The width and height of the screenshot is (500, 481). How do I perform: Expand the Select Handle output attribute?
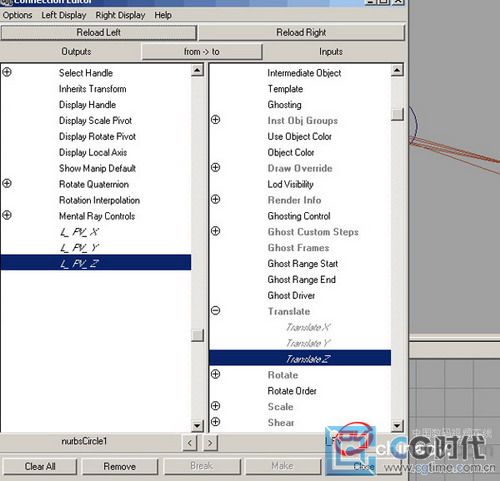(7, 72)
